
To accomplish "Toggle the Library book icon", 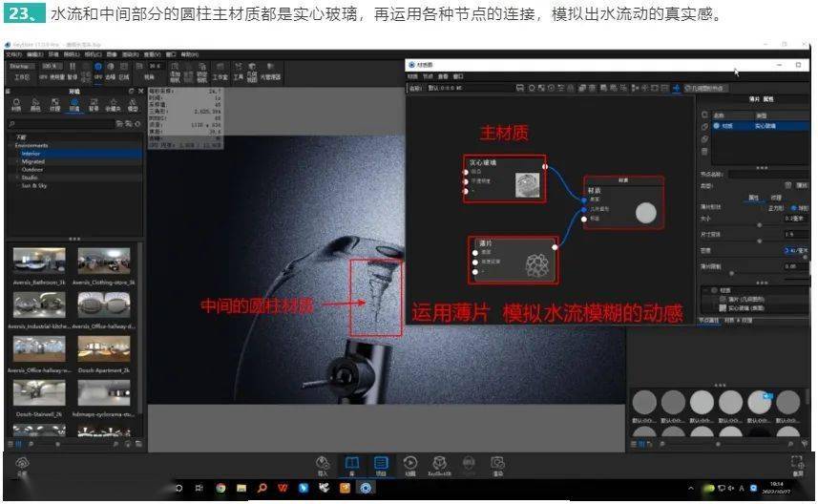I will pyautogui.click(x=352, y=466).
